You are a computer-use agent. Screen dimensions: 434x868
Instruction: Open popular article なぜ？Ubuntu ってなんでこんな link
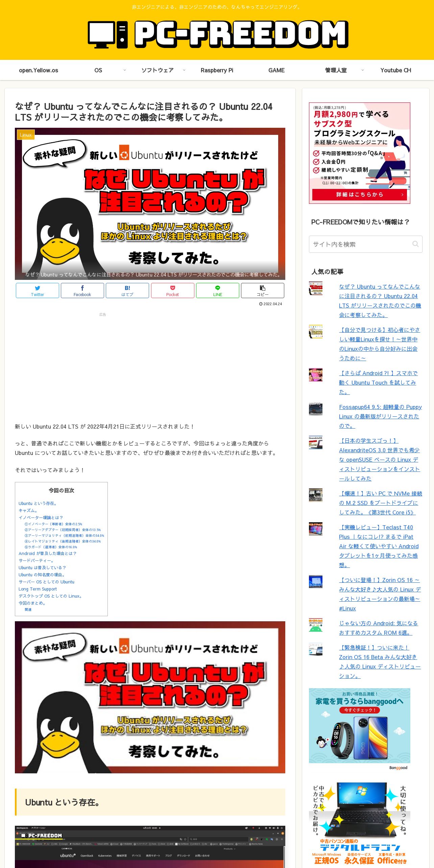(380, 300)
